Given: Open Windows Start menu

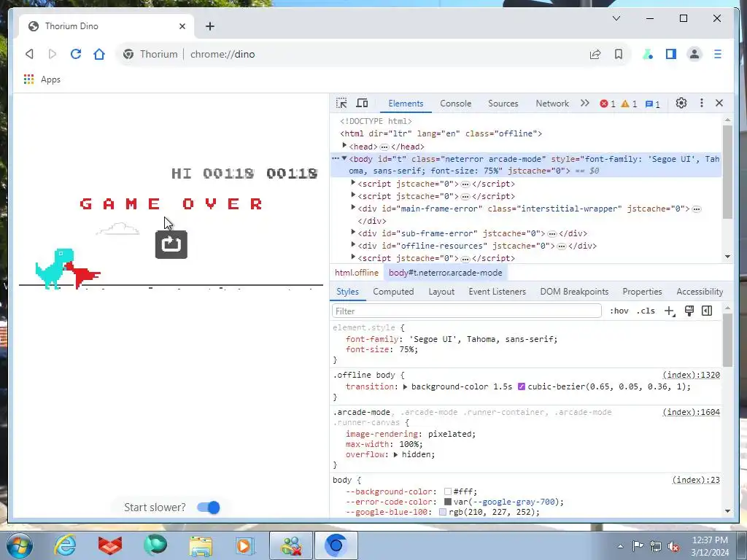Looking at the screenshot, I should click(x=19, y=545).
